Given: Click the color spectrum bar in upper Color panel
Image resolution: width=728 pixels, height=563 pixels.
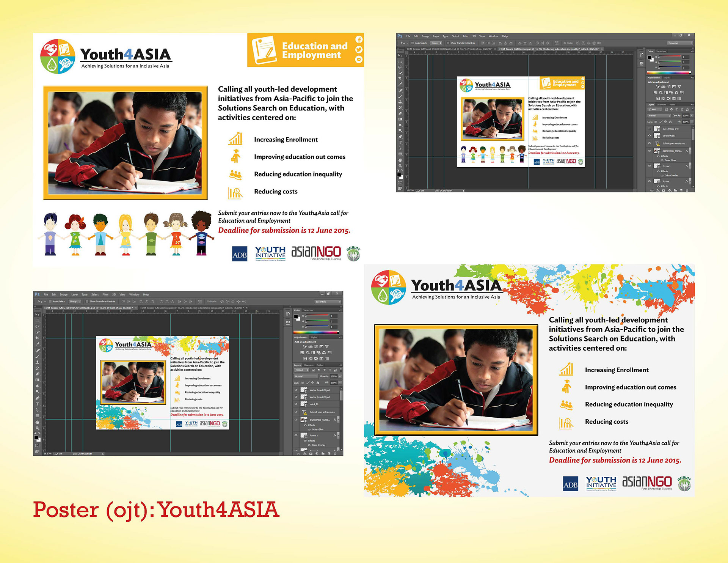Looking at the screenshot, I should tap(668, 72).
